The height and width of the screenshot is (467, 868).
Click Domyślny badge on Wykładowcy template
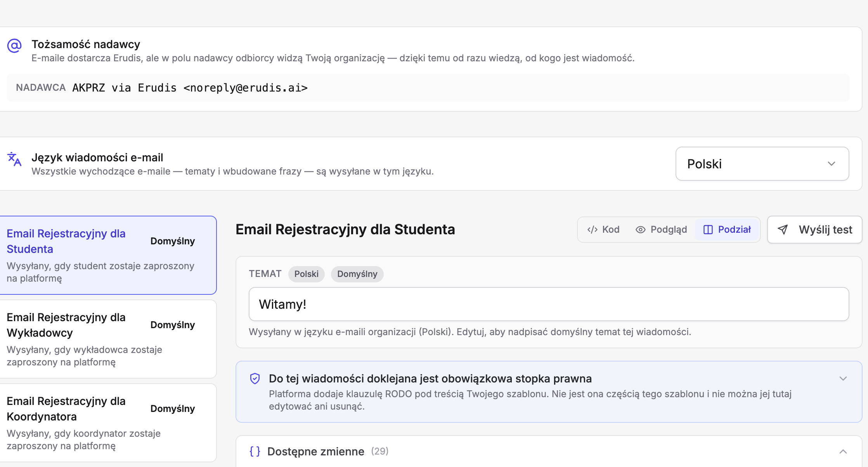(x=173, y=325)
